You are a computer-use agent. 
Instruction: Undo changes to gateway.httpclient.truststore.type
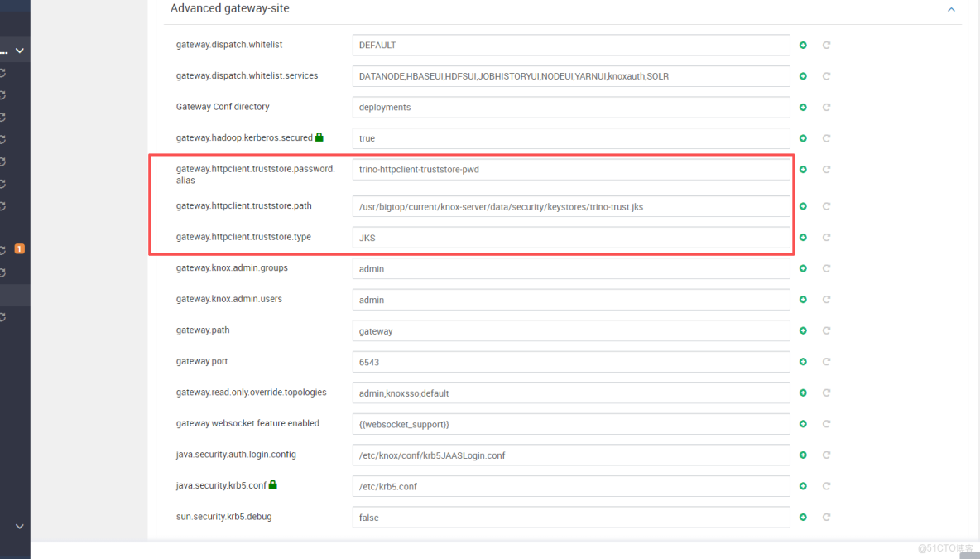tap(826, 238)
